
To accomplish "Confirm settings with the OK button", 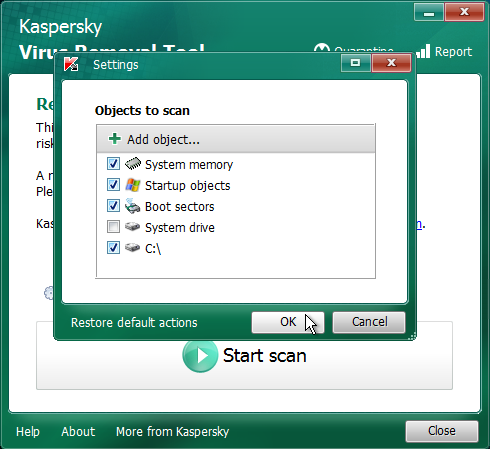I will click(x=288, y=322).
